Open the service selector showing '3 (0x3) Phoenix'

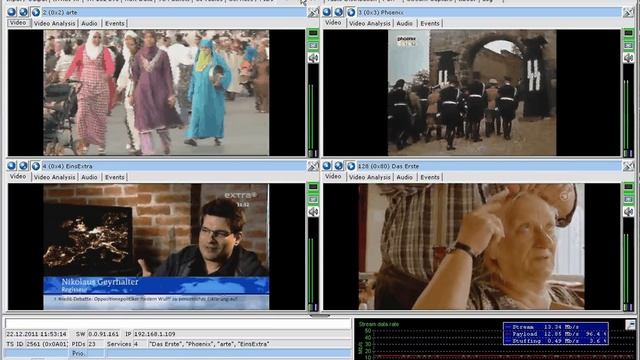(489, 12)
